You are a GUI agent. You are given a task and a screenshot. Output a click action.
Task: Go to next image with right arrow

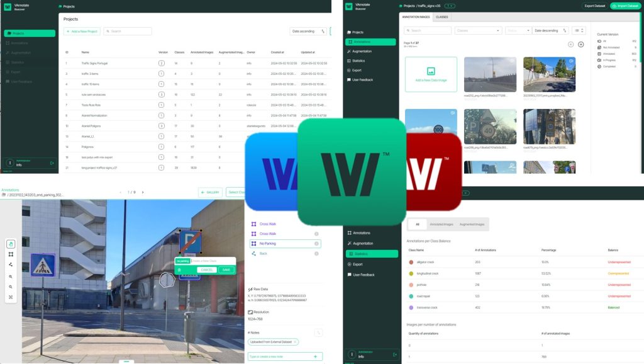(x=143, y=192)
